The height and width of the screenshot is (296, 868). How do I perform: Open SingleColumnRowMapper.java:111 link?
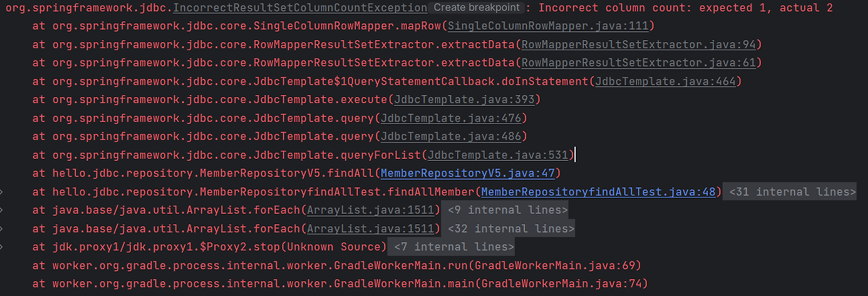[549, 26]
